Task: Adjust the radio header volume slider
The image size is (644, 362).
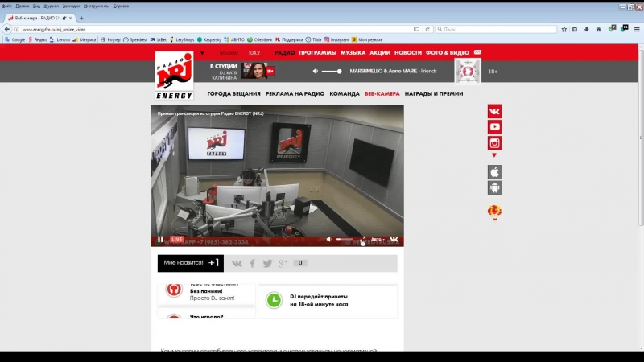Action: (x=332, y=71)
